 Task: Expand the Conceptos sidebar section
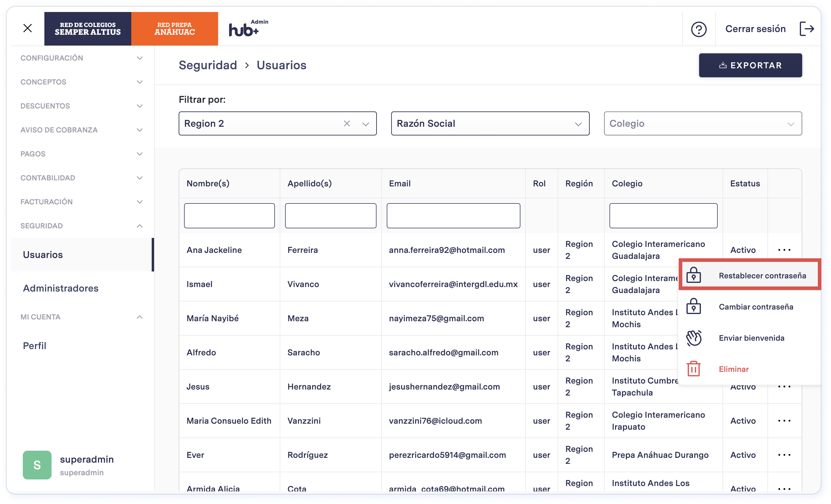point(82,82)
